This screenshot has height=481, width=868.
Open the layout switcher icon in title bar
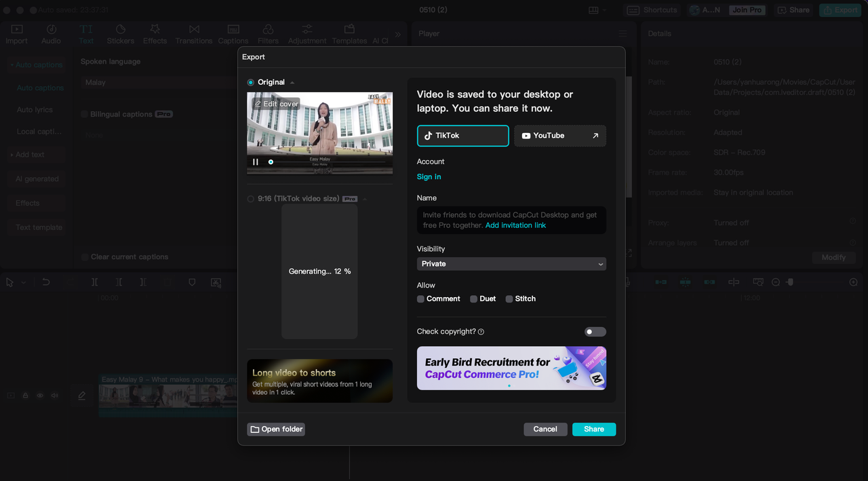[597, 10]
